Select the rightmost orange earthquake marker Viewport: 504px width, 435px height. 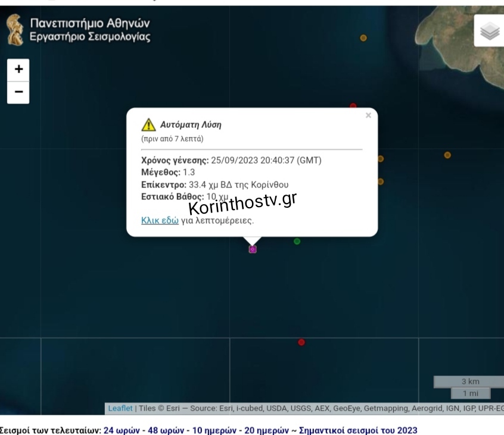coord(447,155)
